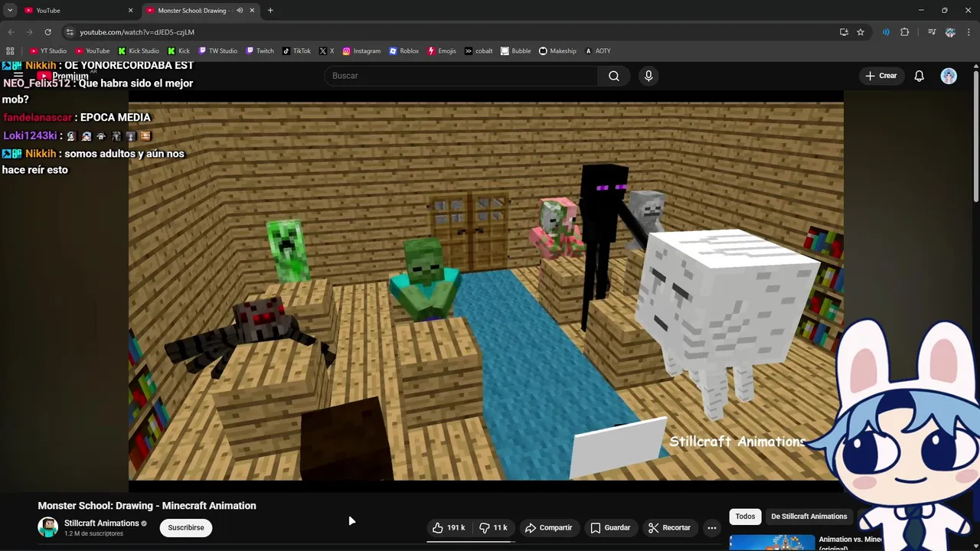Open the Twitch bookmark
The image size is (980, 551).
(x=260, y=51)
